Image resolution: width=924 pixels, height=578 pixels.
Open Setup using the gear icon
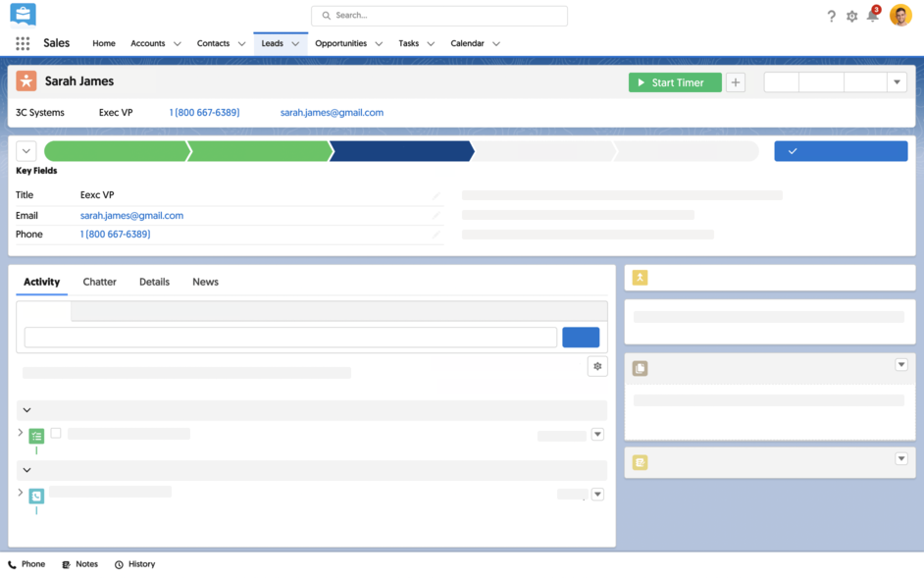point(851,16)
